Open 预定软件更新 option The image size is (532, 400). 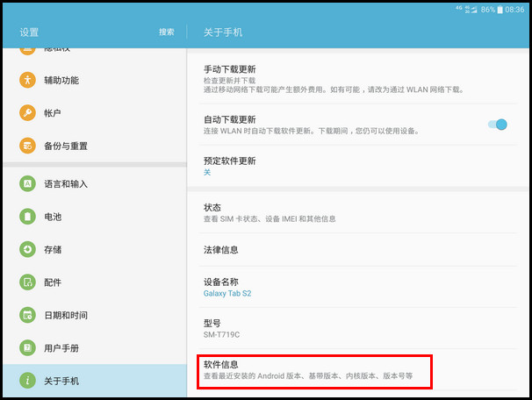coord(358,166)
